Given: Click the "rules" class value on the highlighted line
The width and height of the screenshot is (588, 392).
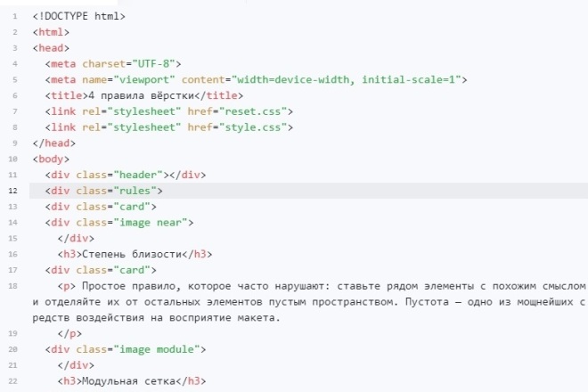Looking at the screenshot, I should (x=135, y=191).
